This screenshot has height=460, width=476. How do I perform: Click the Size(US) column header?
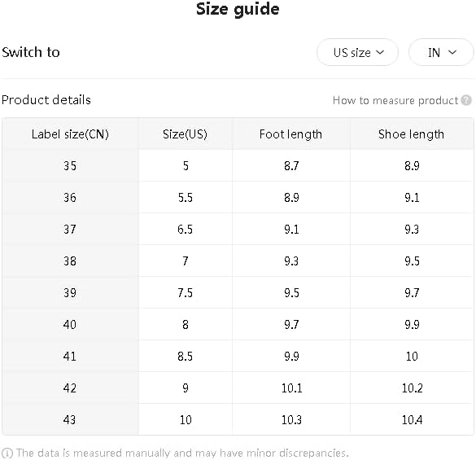[186, 134]
